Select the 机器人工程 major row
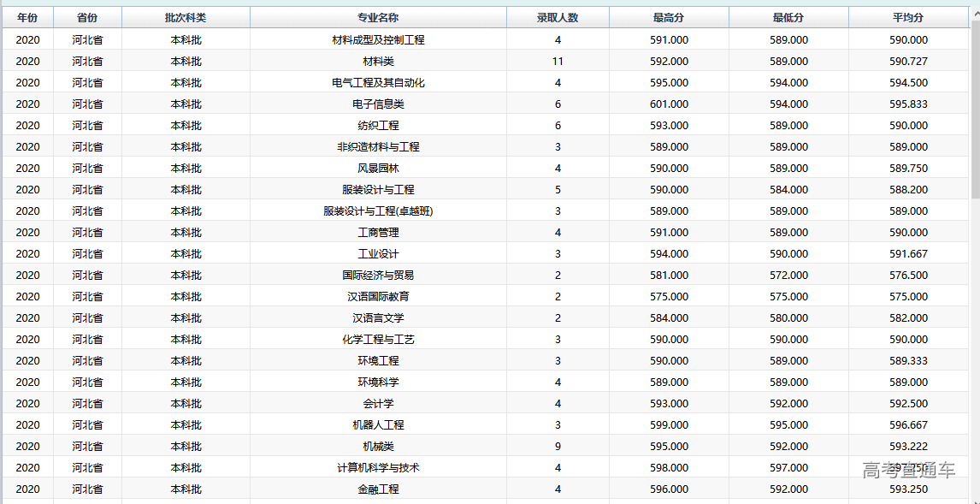Screen dimensions: 980x504 378,425
